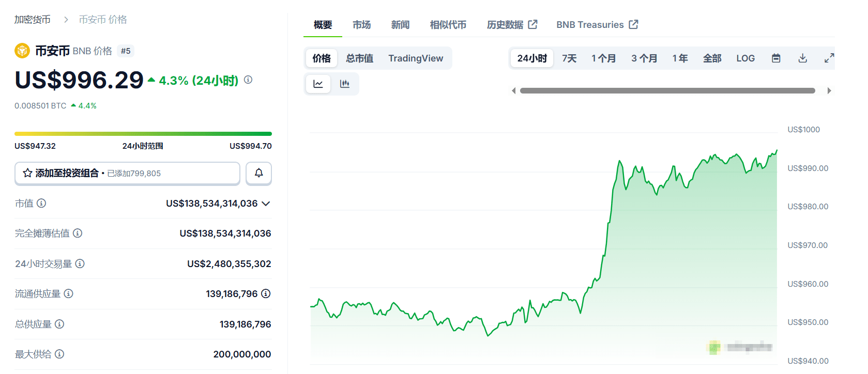
Task: Click info icon beside 市值
Action: click(41, 203)
